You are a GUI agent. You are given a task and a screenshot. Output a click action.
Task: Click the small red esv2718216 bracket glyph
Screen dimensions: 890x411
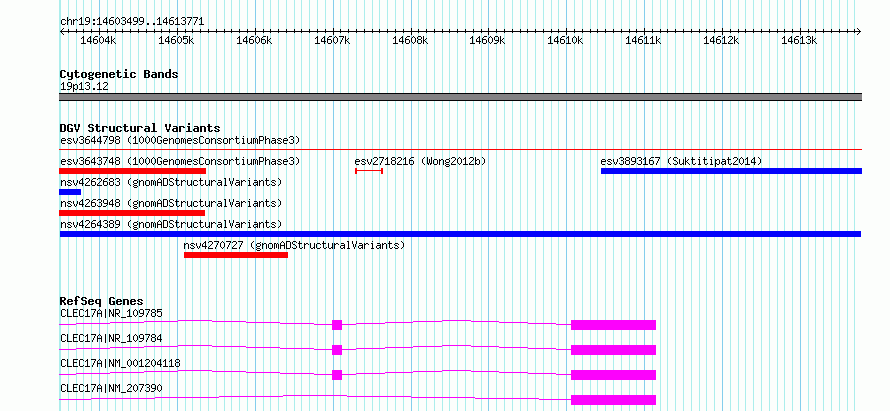(x=369, y=171)
